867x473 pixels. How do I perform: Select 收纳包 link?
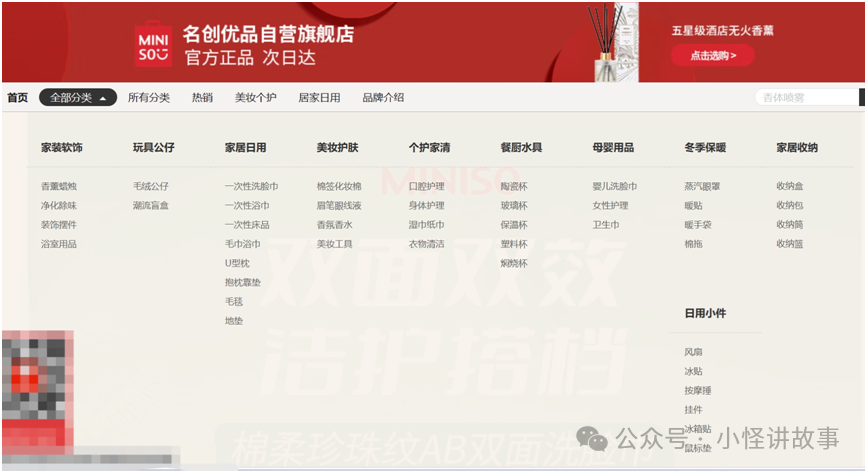pos(790,205)
